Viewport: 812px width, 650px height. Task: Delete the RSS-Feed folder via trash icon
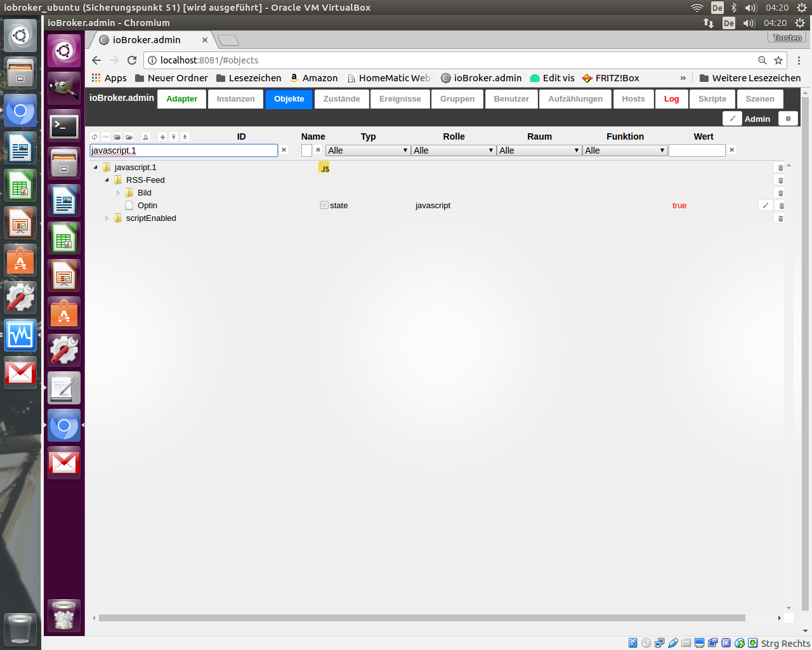[780, 180]
